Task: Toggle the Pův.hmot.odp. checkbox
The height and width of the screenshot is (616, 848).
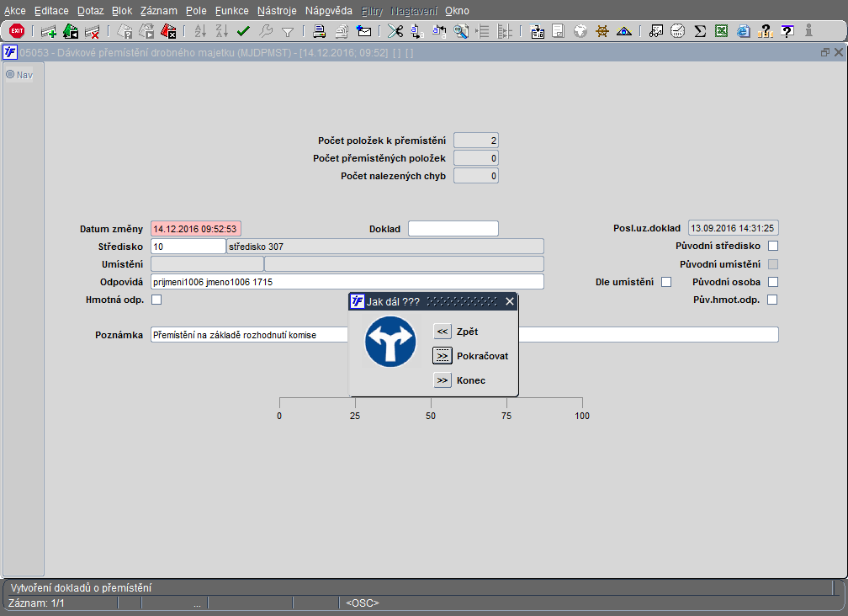Action: [x=772, y=300]
